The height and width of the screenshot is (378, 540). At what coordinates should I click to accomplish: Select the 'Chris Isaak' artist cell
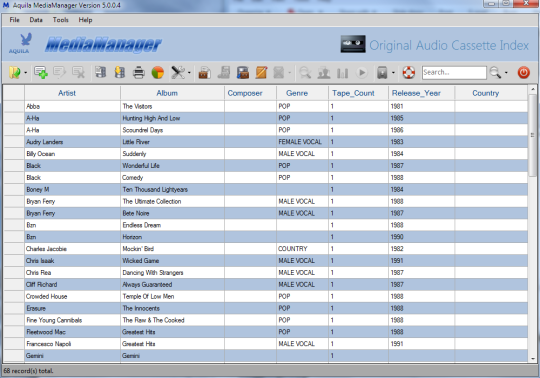pos(72,261)
